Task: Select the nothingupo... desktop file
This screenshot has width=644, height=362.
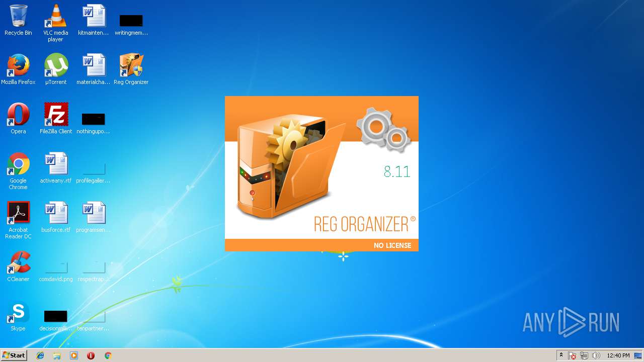Action: (93, 123)
